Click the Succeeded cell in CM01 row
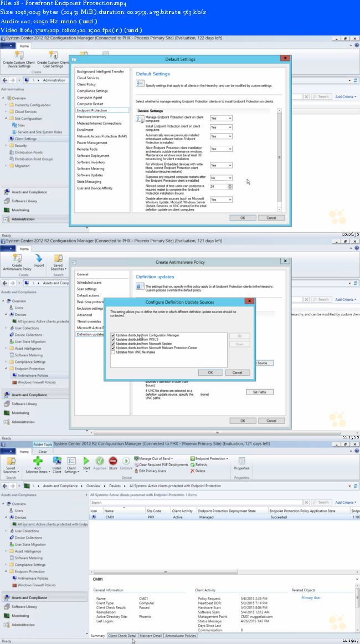This screenshot has width=360, height=644. 279,517
